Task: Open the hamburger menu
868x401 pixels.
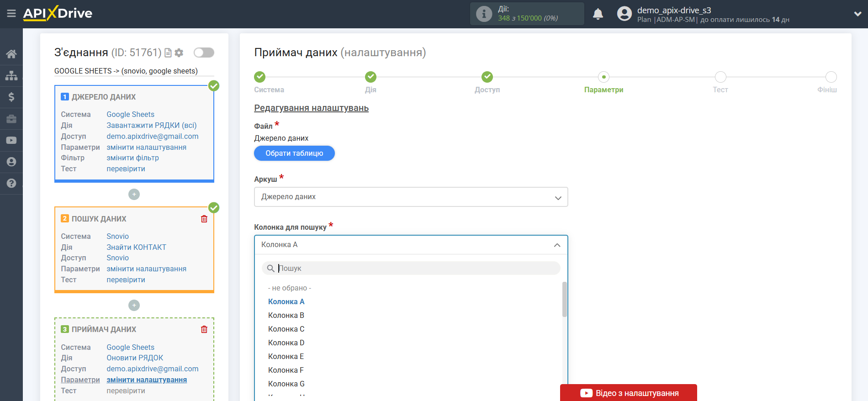Action: click(11, 14)
